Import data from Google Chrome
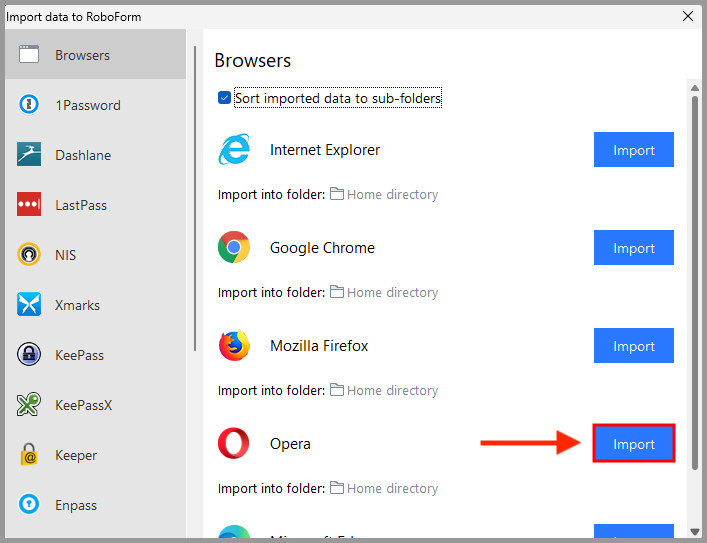This screenshot has width=707, height=543. (x=634, y=247)
